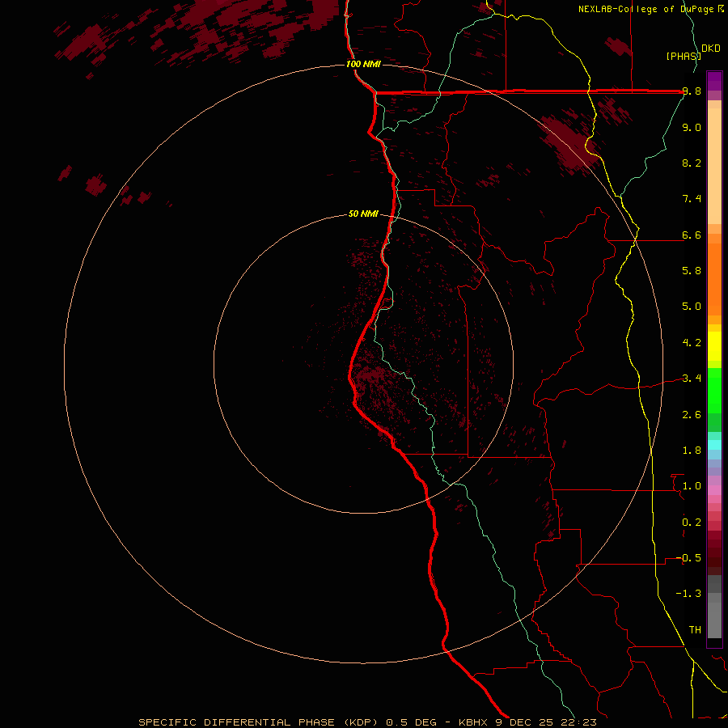Click the 1.0 value on the color scale
Image resolution: width=728 pixels, height=728 pixels.
pos(692,486)
